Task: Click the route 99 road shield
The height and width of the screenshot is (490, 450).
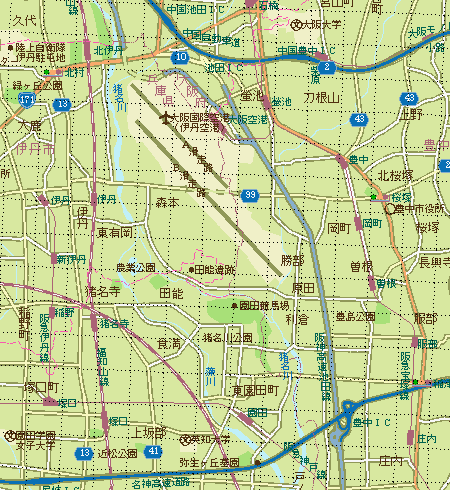Action: click(x=250, y=195)
